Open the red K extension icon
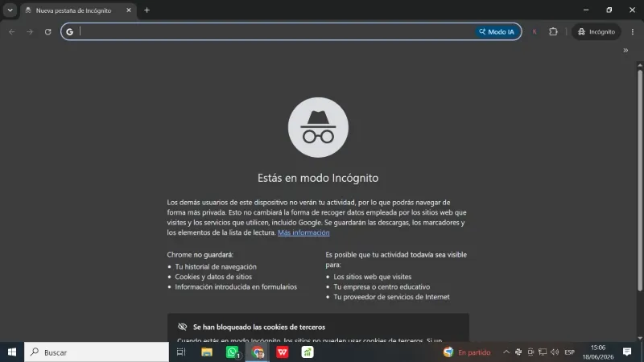 535,31
